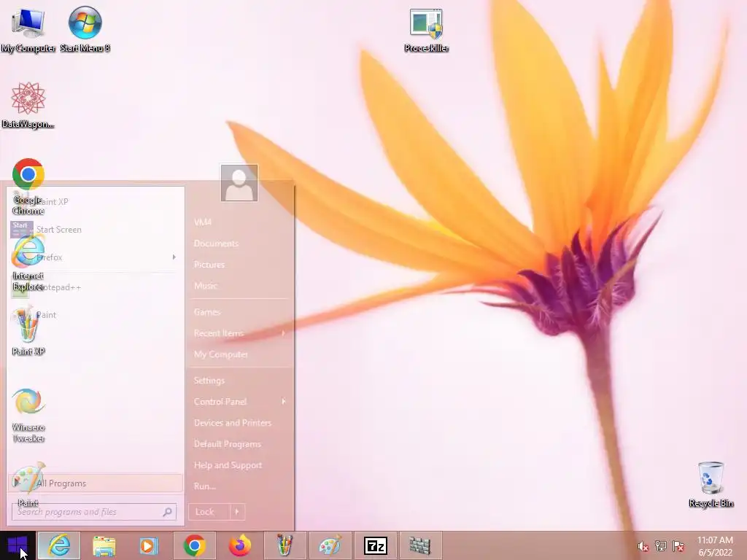Focus Search programs and files field
This screenshot has height=560, width=747.
[94, 512]
